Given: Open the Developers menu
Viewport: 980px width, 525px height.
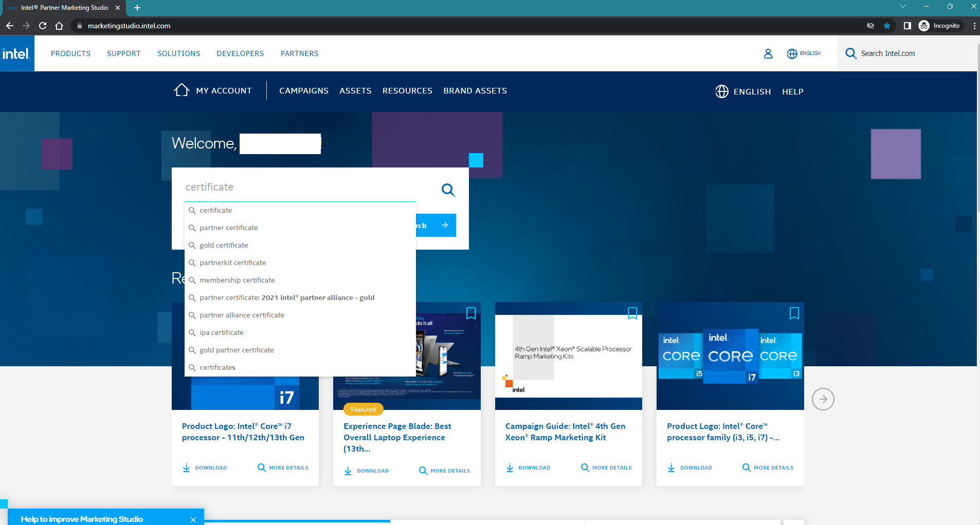Looking at the screenshot, I should pyautogui.click(x=240, y=53).
